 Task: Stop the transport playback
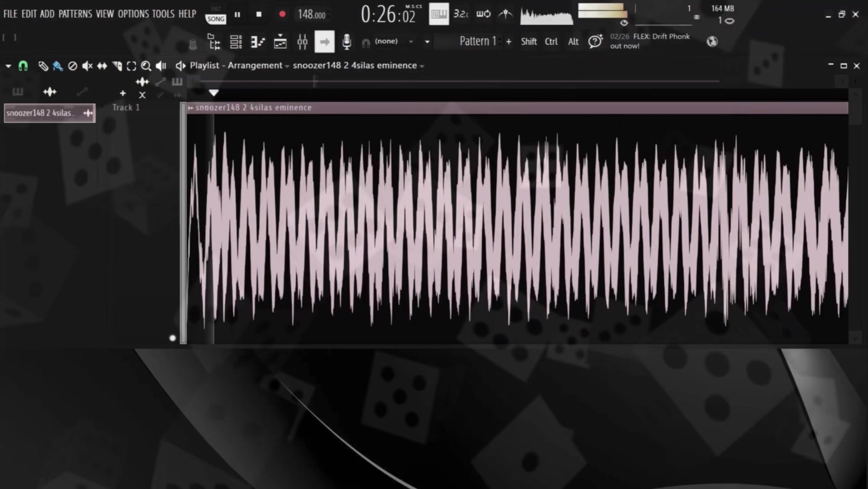click(259, 14)
